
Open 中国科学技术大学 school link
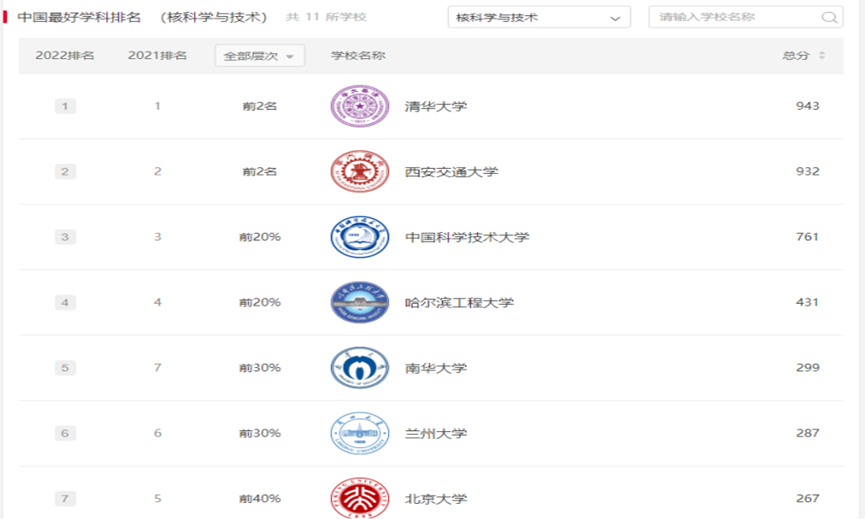[x=467, y=237]
